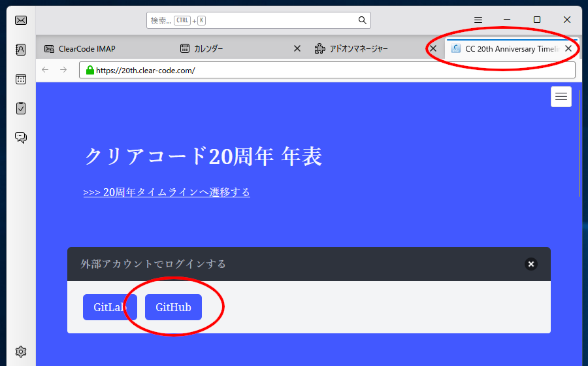Log in with the GitLab button

[x=110, y=307]
